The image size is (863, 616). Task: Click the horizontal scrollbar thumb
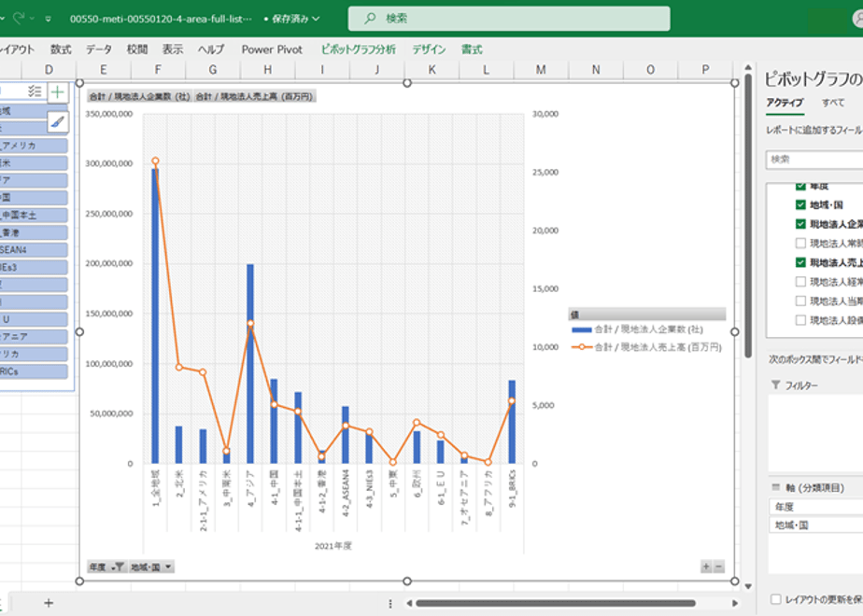[556, 603]
